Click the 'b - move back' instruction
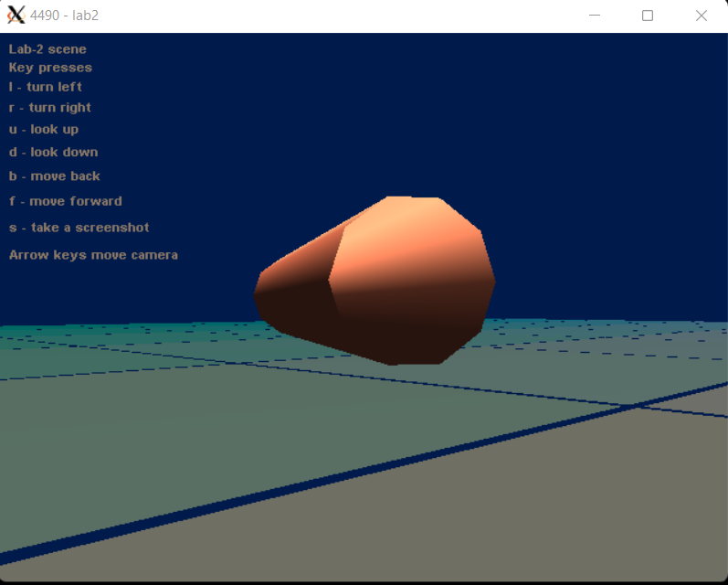Screen dimensions: 728x585 pos(54,176)
